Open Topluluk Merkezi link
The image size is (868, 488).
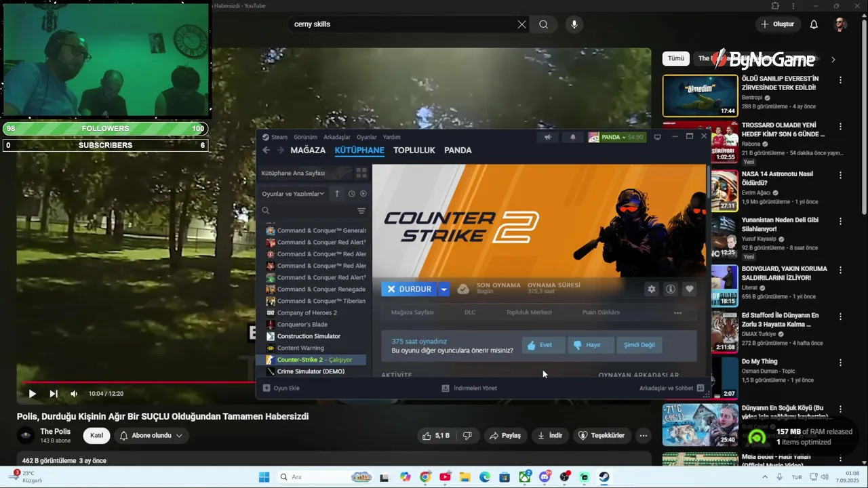529,312
